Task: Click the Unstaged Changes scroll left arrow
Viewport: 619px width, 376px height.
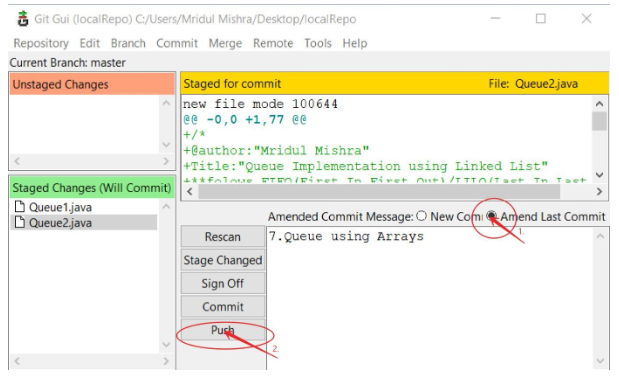Action: coord(17,161)
